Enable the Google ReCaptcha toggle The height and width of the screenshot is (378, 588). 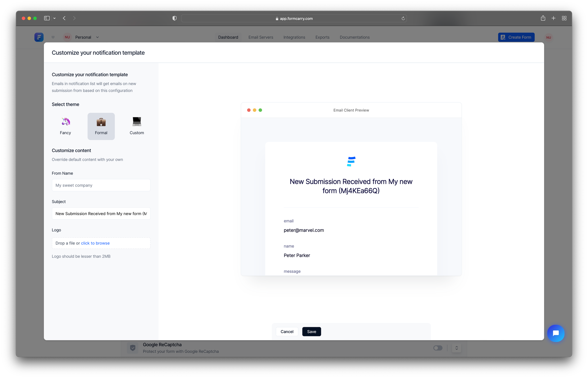(438, 348)
